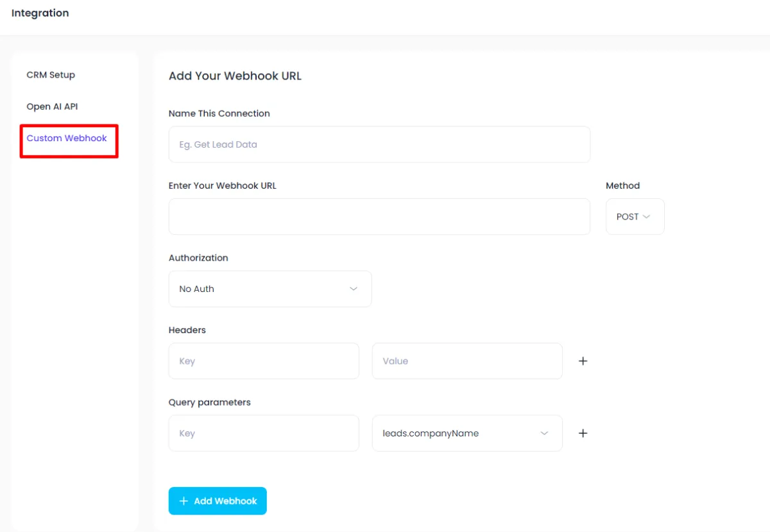Click the plus icon beside Query parameters row
Viewport: 770px width, 532px height.
point(583,433)
